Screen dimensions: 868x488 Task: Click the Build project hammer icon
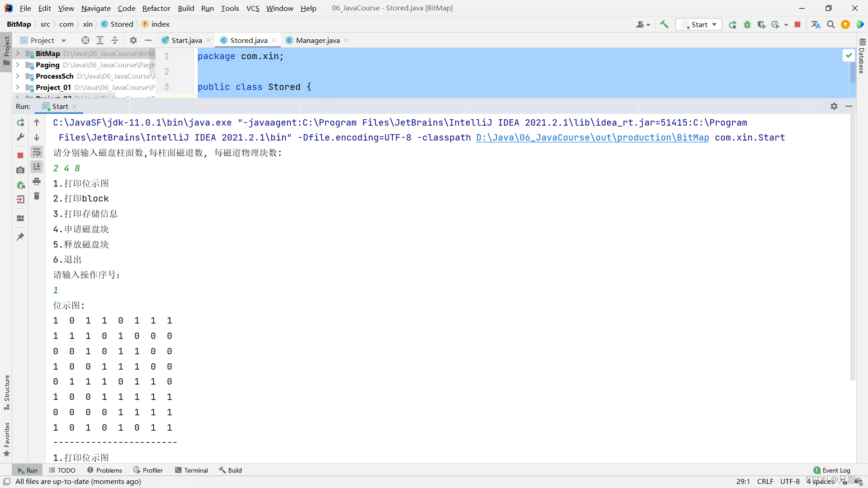tap(664, 24)
